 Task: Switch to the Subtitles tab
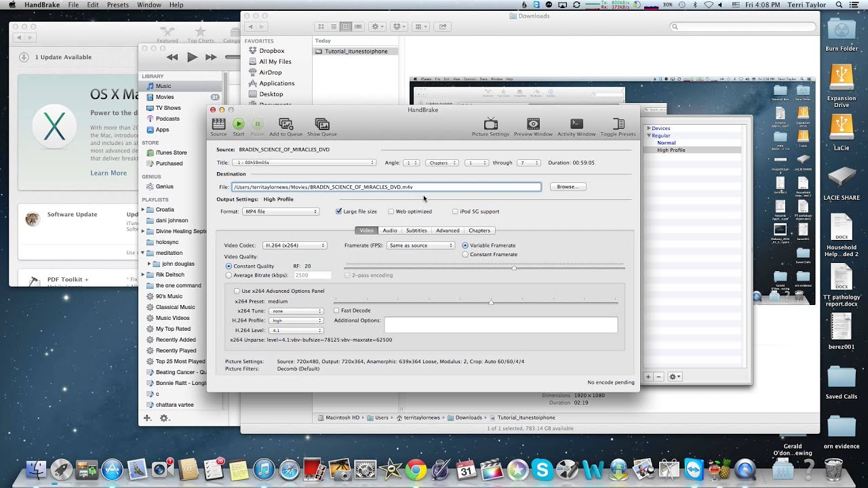tap(416, 230)
